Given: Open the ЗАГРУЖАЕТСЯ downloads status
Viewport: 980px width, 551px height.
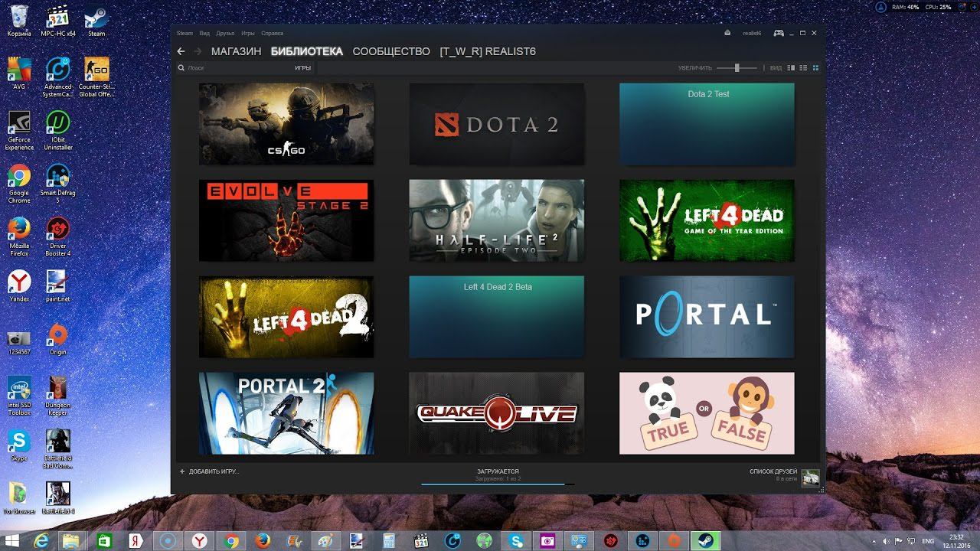Looking at the screenshot, I should 498,471.
